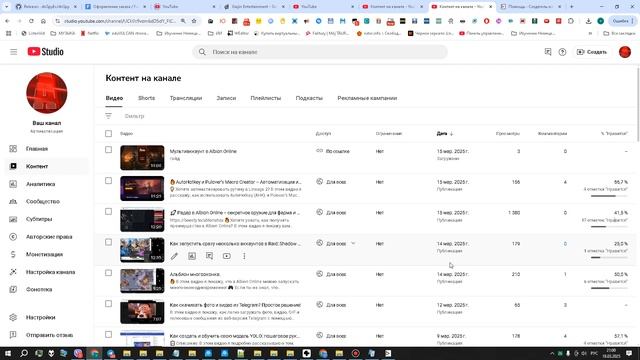This screenshot has width=640, height=360.
Task: Click the browser back arrow
Action: tap(7, 21)
